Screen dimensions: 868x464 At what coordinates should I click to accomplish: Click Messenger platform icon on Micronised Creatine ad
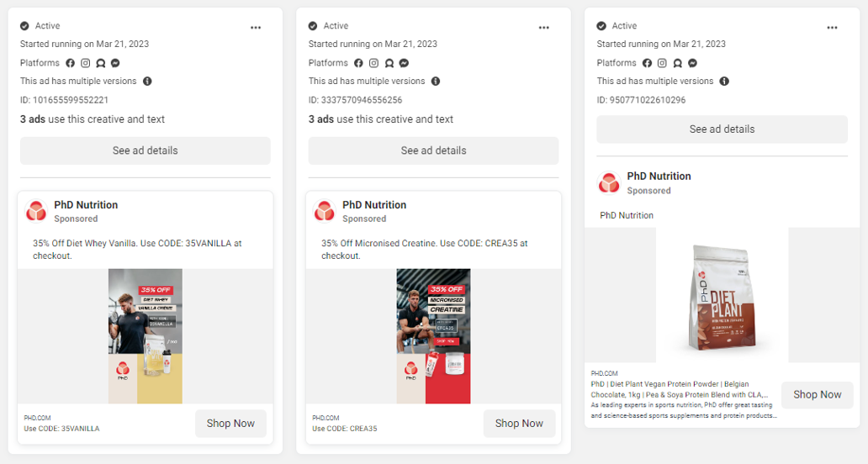point(404,63)
